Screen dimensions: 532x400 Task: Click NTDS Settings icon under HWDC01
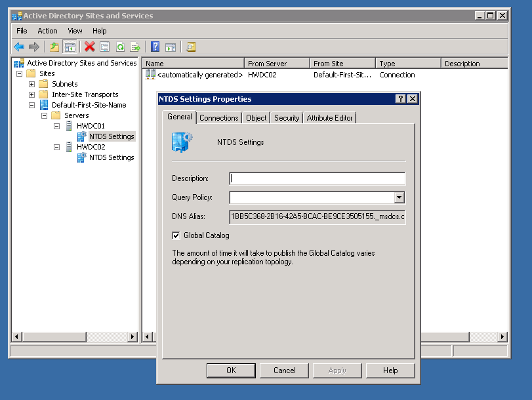82,136
